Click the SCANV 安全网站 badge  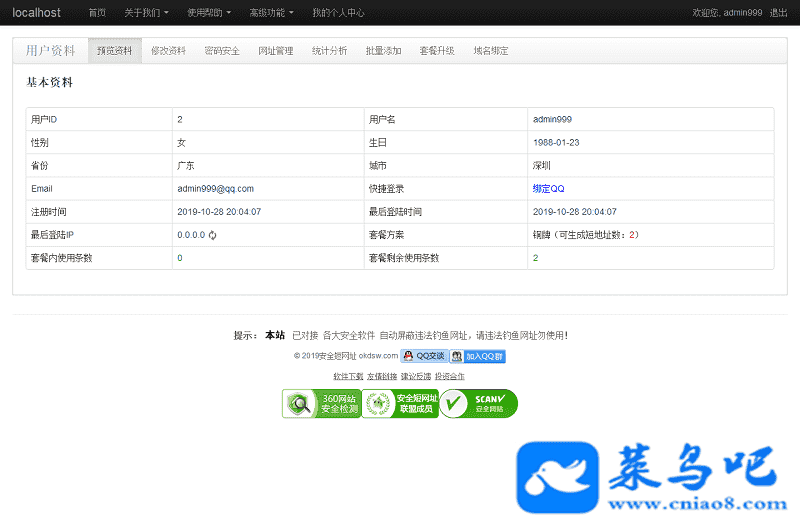pos(479,404)
